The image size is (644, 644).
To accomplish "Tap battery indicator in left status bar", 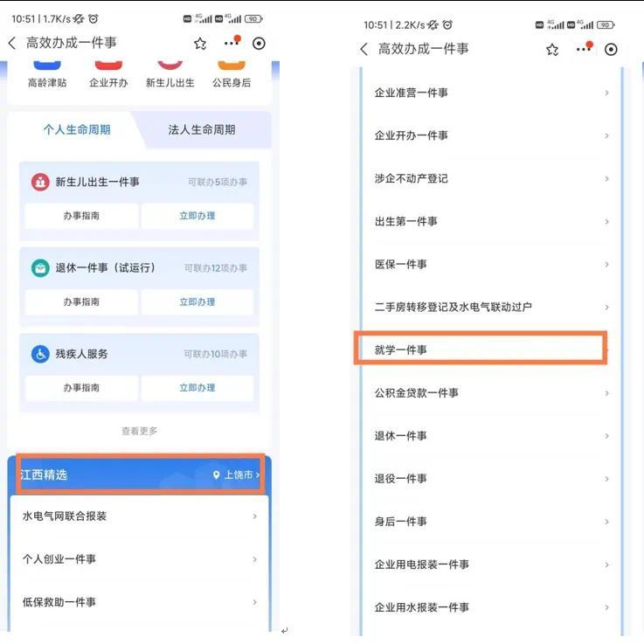I will tap(253, 19).
